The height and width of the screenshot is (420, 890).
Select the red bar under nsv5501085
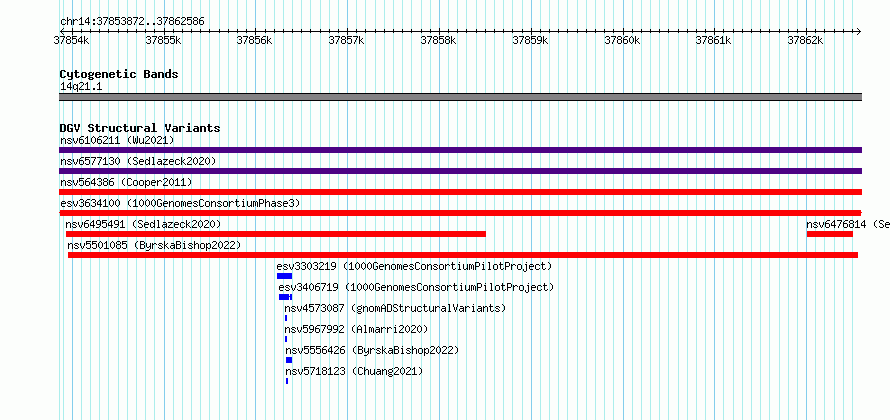tap(463, 255)
